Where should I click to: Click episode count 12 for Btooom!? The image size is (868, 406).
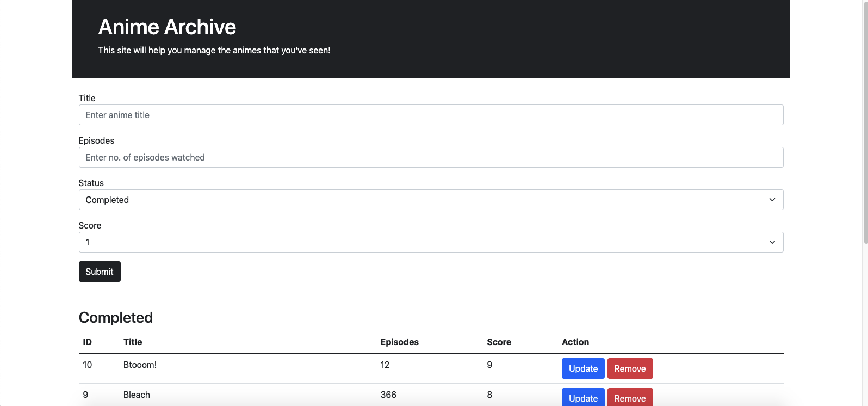(x=385, y=365)
